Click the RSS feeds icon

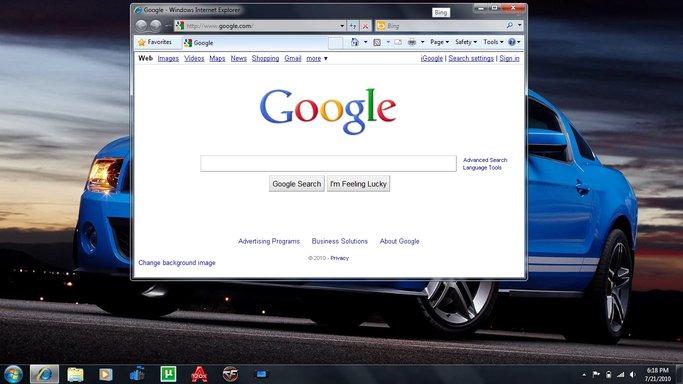(377, 42)
